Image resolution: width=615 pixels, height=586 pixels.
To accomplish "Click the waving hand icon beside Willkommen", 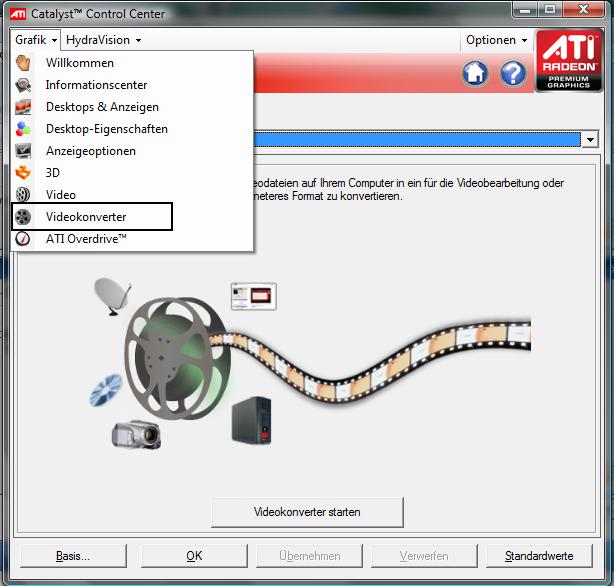I will tap(23, 63).
